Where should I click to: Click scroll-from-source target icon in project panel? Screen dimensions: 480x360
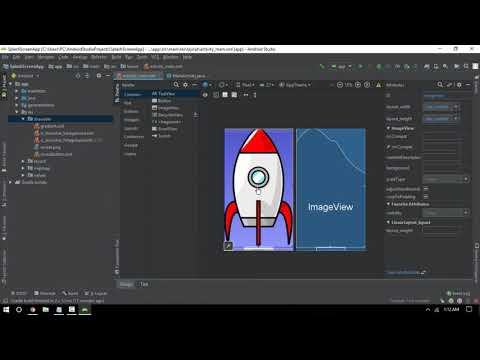point(78,76)
